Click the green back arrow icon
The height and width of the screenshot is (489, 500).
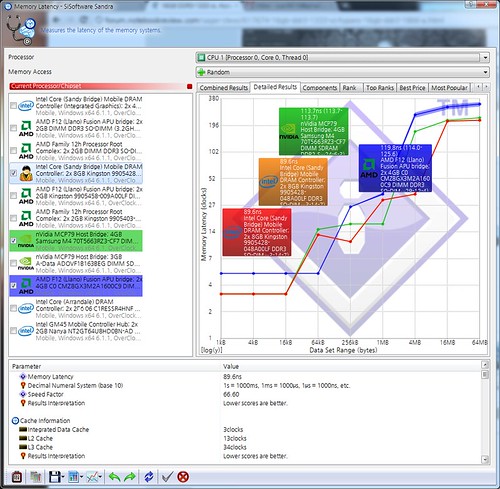(x=115, y=477)
